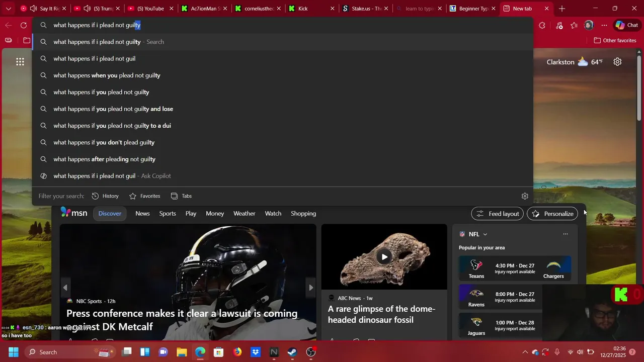Click the msn logo
Viewport: 644px width, 362px height.
(74, 213)
